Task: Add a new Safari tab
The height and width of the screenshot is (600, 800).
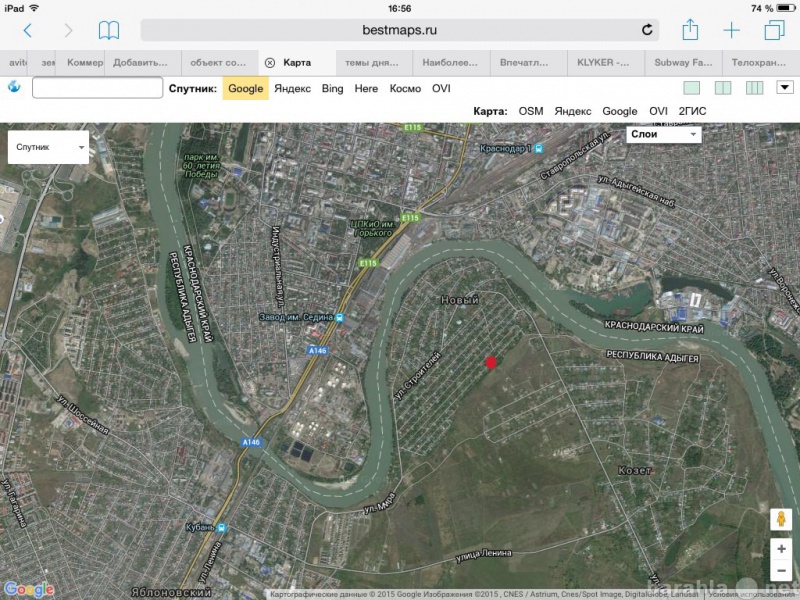Action: coord(731,30)
